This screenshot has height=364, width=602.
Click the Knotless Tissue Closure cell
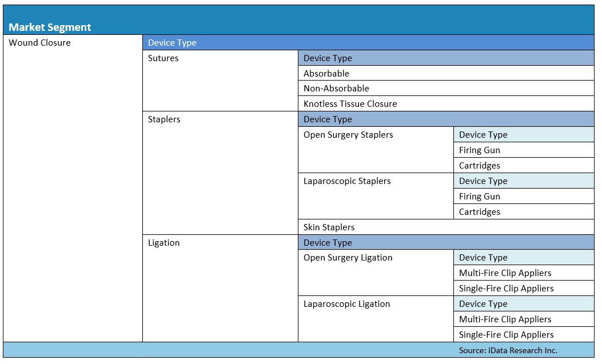tap(446, 103)
